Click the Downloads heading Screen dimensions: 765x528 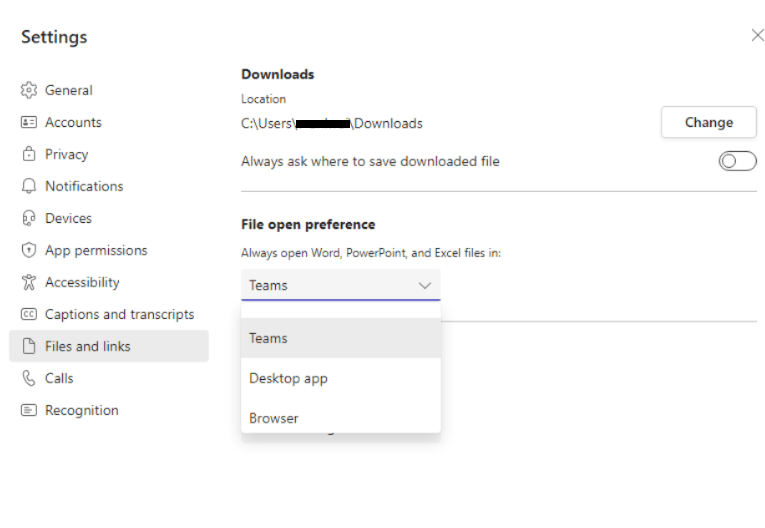[x=278, y=74]
